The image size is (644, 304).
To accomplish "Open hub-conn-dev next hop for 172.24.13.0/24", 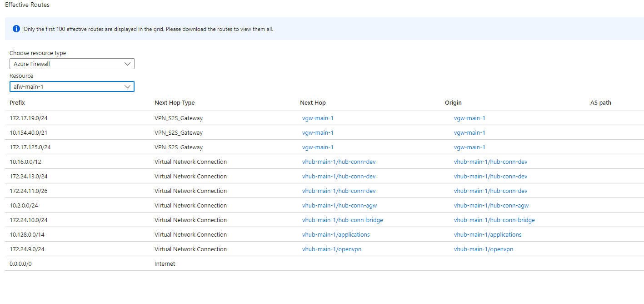I will pyautogui.click(x=339, y=176).
